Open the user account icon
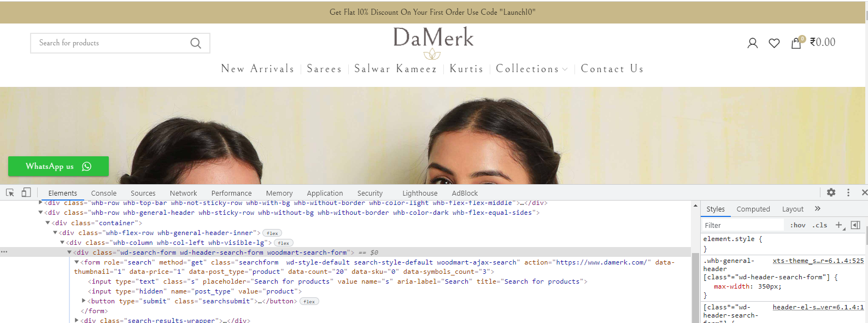This screenshot has width=868, height=323. (753, 43)
